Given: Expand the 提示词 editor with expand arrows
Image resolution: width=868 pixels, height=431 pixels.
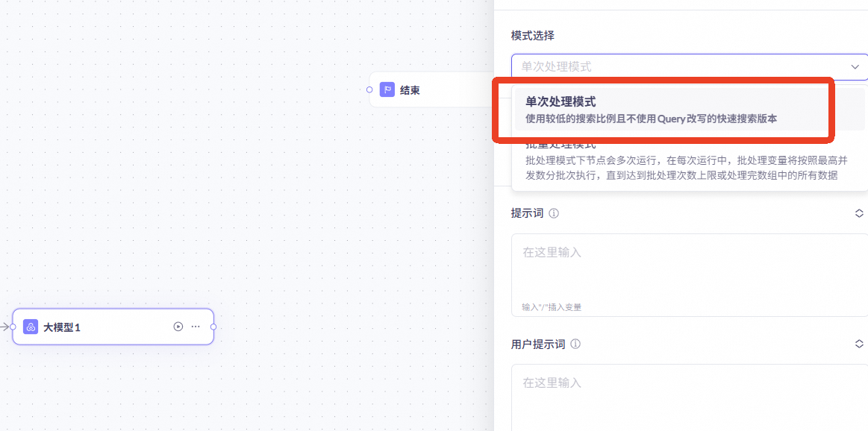Looking at the screenshot, I should [859, 213].
